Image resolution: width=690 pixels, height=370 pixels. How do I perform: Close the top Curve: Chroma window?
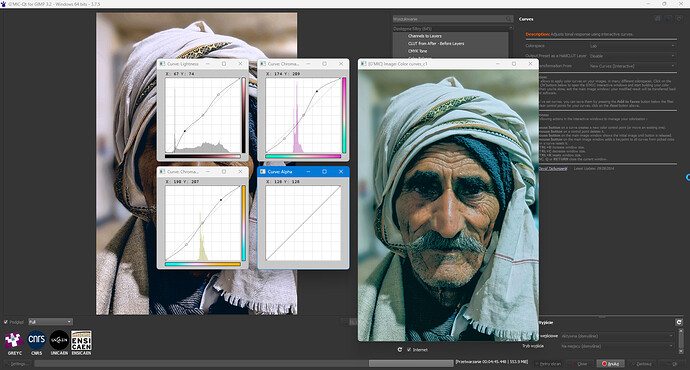click(341, 64)
